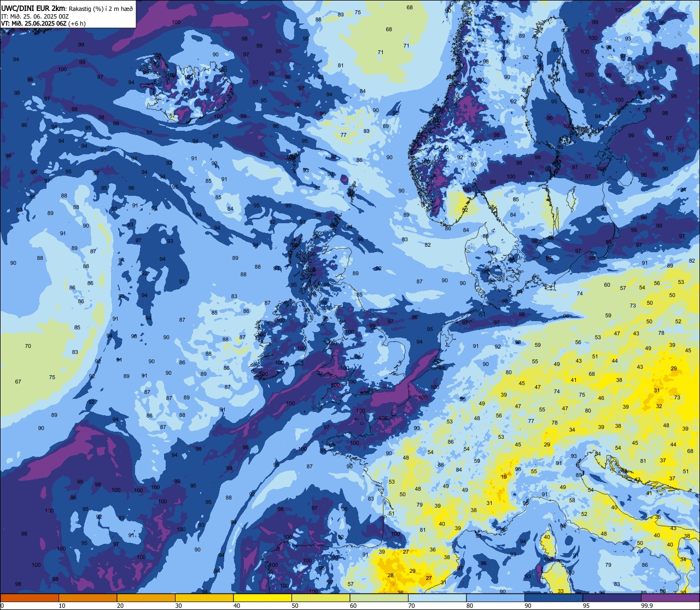Click the legend label "95" under the color bar
Image resolution: width=700 pixels, height=610 pixels.
click(586, 606)
